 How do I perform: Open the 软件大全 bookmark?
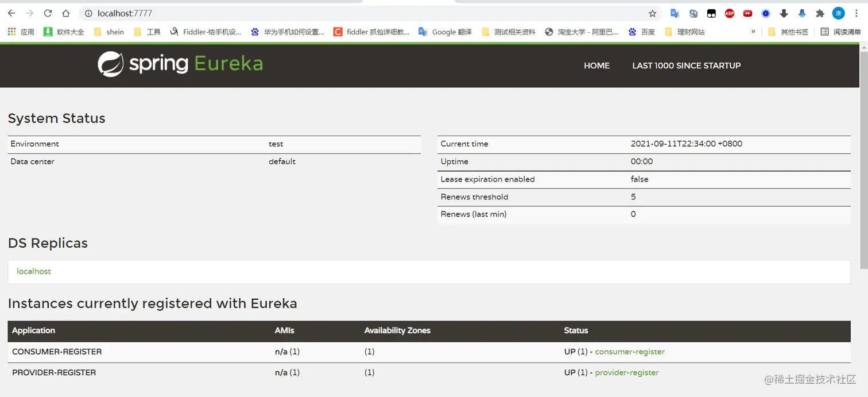click(64, 32)
